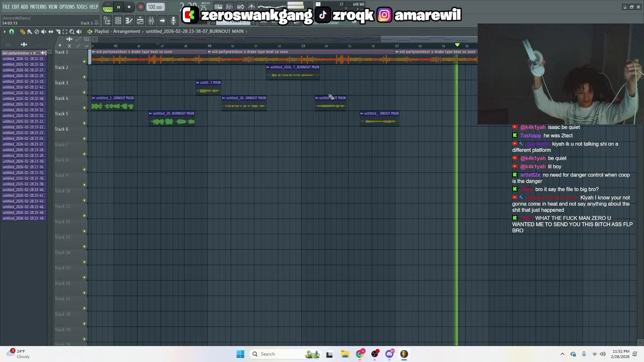Screen dimensions: 644x362
Task: Toggle the magnet snap button
Action: (12, 32)
